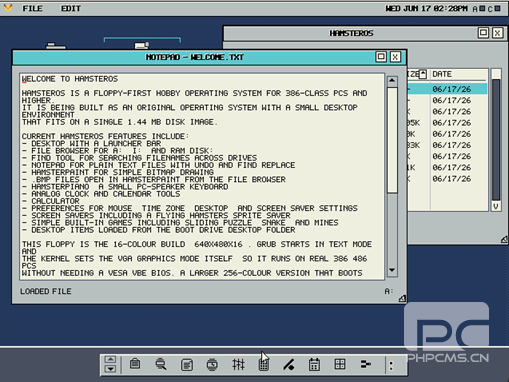Screen dimensions: 509x382
Task: Launch Notepad from the launcher bar
Action: point(187,364)
